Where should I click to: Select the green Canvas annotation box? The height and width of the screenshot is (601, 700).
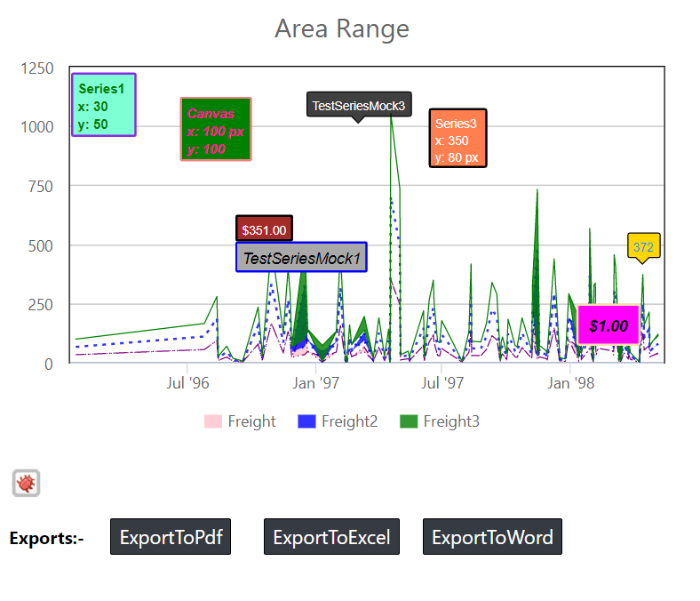point(216,129)
